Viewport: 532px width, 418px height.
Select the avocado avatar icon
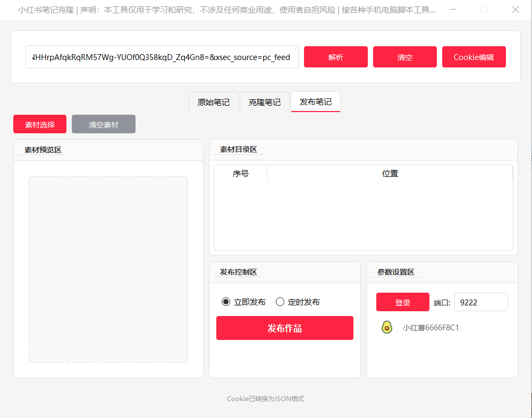386,327
